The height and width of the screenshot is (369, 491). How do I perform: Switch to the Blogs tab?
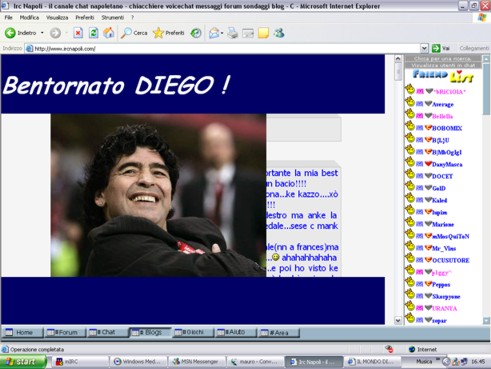tap(150, 332)
